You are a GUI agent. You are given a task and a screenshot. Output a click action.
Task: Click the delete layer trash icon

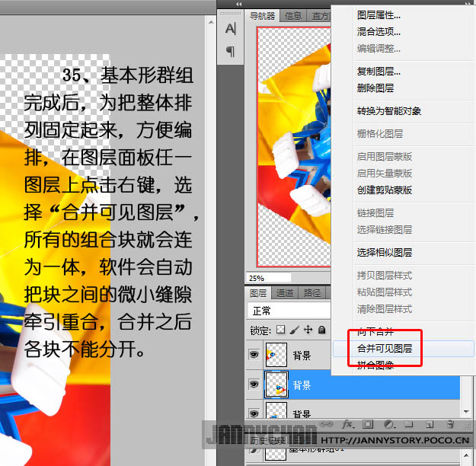[450, 424]
